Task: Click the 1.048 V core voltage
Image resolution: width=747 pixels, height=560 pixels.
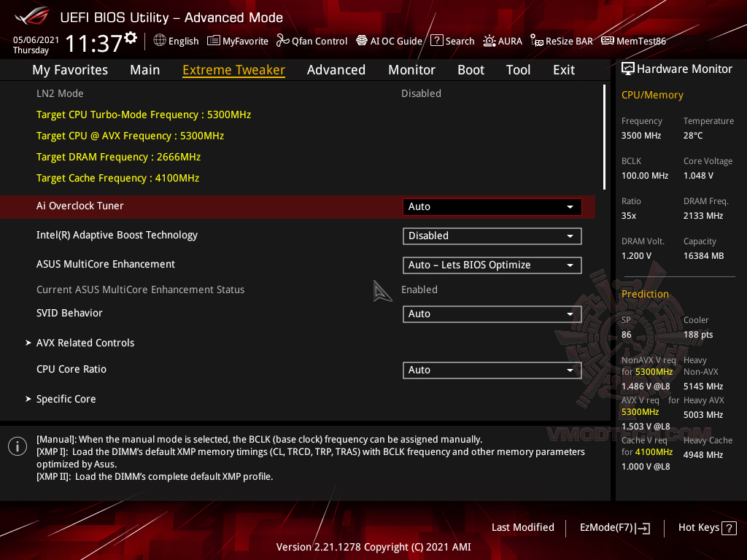Action: click(x=698, y=176)
